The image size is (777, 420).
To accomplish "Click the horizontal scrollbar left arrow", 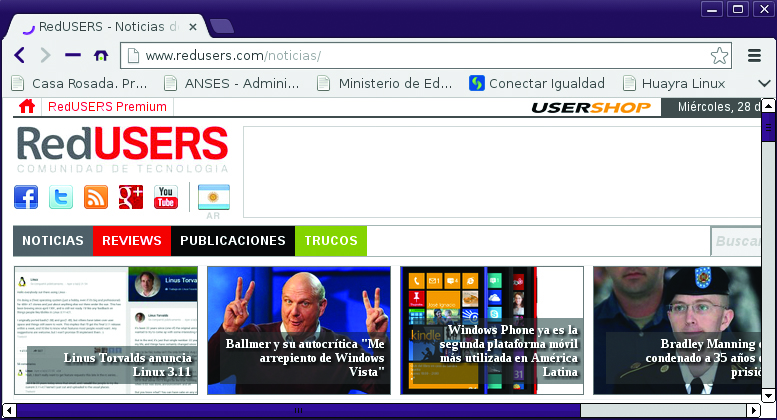I will pyautogui.click(x=9, y=410).
